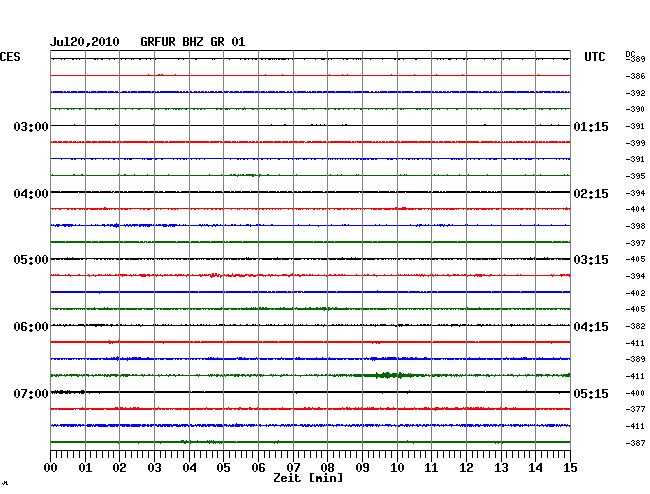Click the 03:15 UTC time label
The height and width of the screenshot is (494, 650).
click(591, 260)
